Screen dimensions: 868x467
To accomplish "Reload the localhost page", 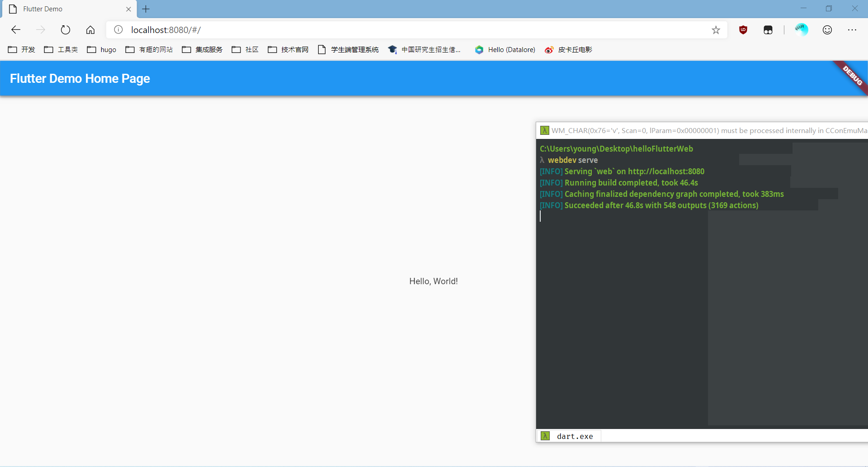I will (66, 30).
